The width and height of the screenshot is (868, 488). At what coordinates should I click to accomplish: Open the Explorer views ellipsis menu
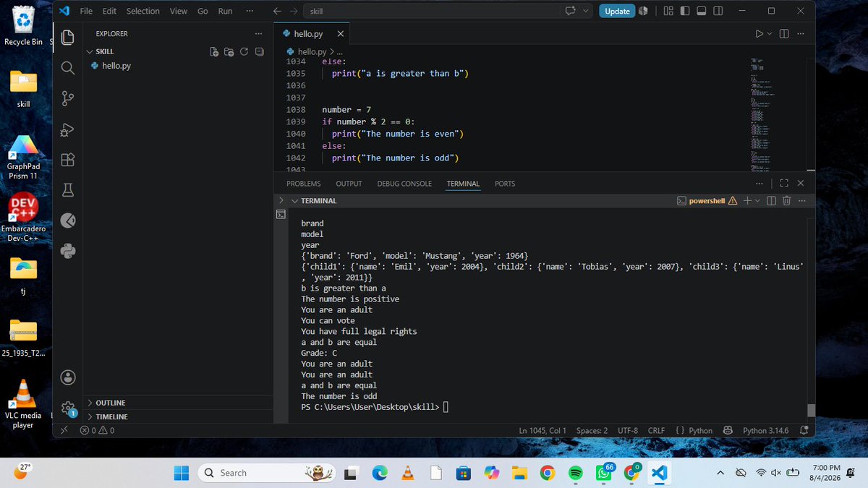258,33
